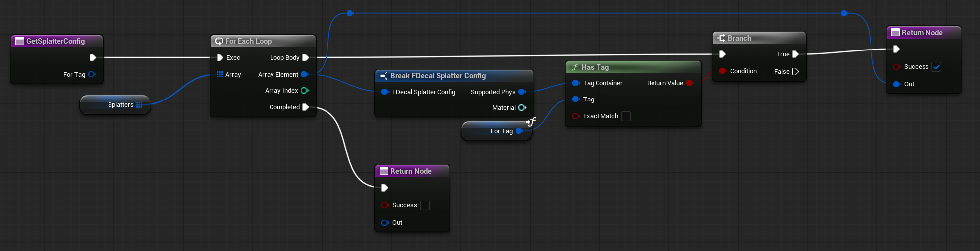Check Success on the lower Return Node
The height and width of the screenshot is (251, 980).
tap(425, 205)
